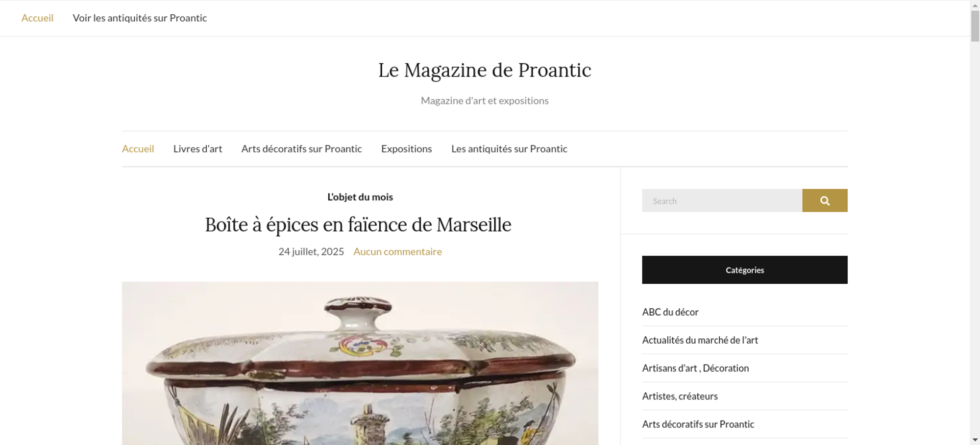
Task: Click the Le Magazine de Proantic title
Action: click(485, 70)
